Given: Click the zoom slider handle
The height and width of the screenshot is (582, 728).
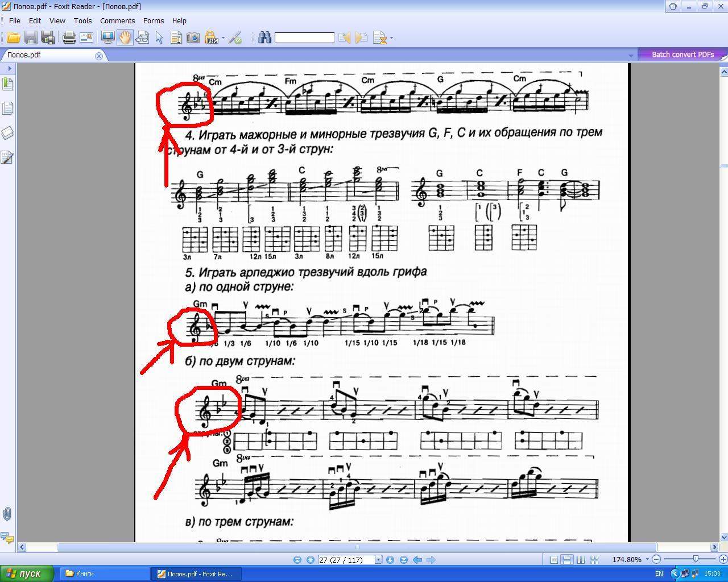Looking at the screenshot, I should (x=695, y=560).
